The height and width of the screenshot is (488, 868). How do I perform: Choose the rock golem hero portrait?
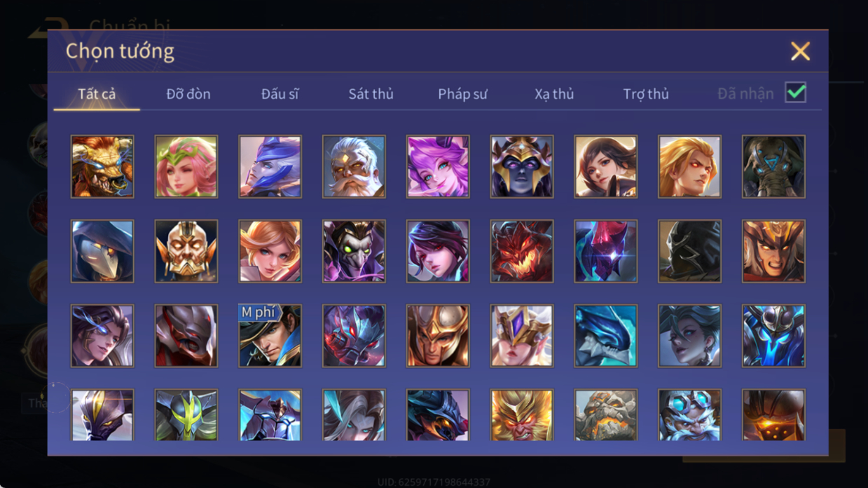pyautogui.click(x=606, y=416)
